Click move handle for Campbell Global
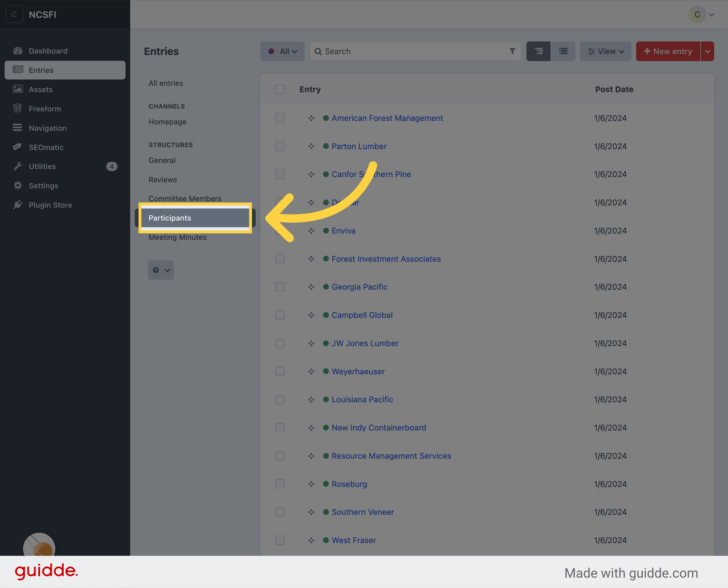 311,315
